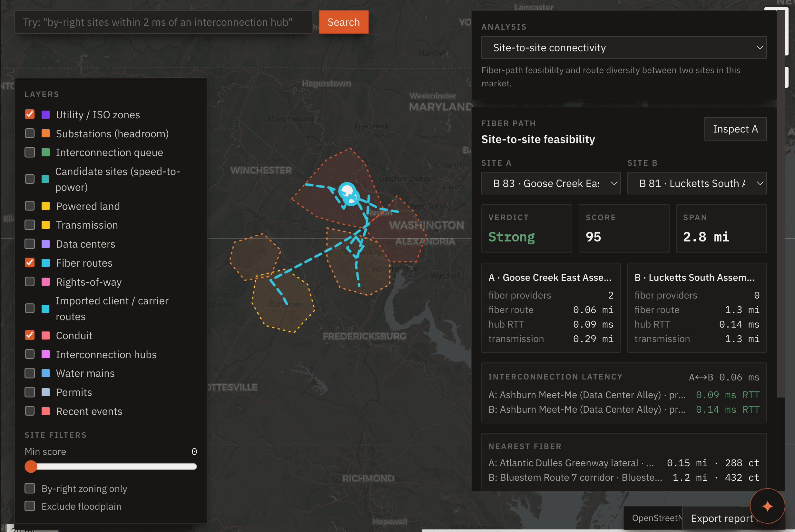This screenshot has height=532, width=795.
Task: Enable Permits layer checkbox
Action: pos(30,392)
